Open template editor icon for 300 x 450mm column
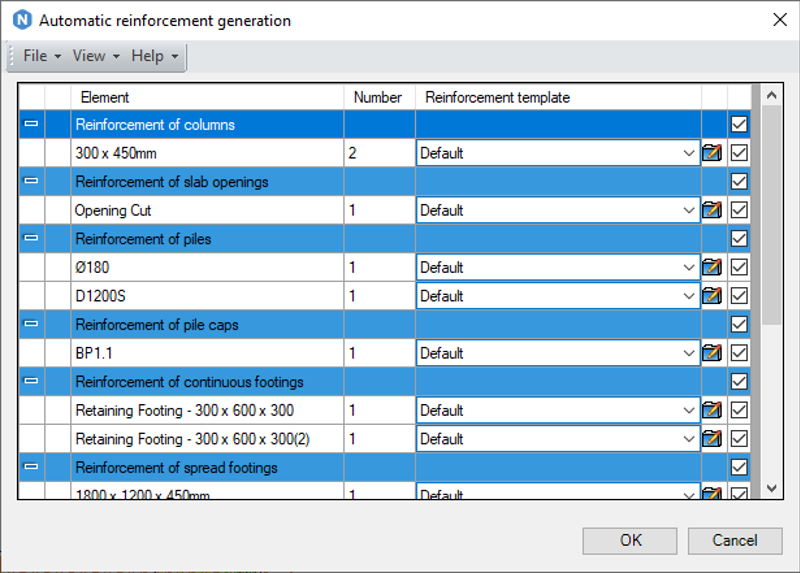This screenshot has height=573, width=800. click(x=712, y=153)
